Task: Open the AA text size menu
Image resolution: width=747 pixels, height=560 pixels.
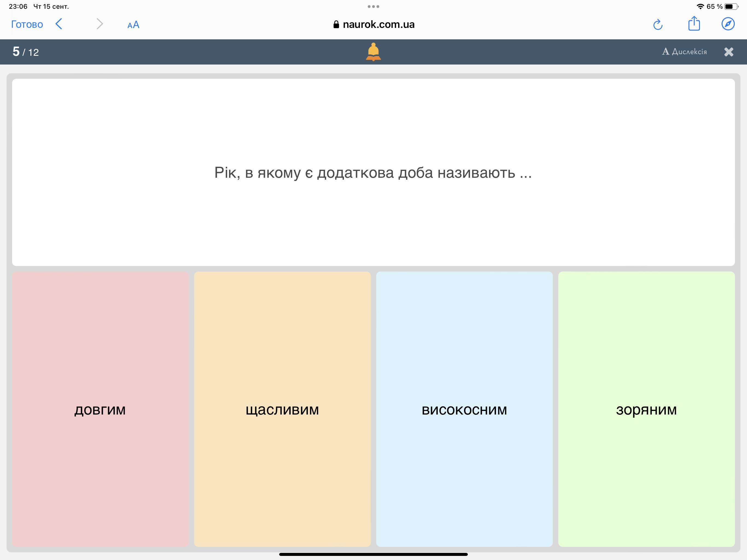Action: pos(133,25)
